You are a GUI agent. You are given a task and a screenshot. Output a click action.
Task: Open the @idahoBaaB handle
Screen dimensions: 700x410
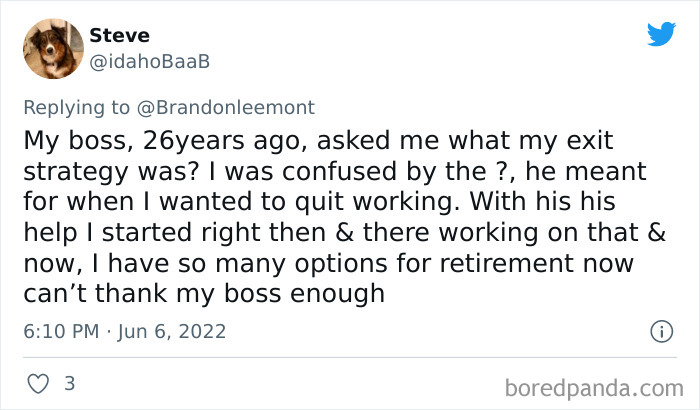tap(149, 62)
